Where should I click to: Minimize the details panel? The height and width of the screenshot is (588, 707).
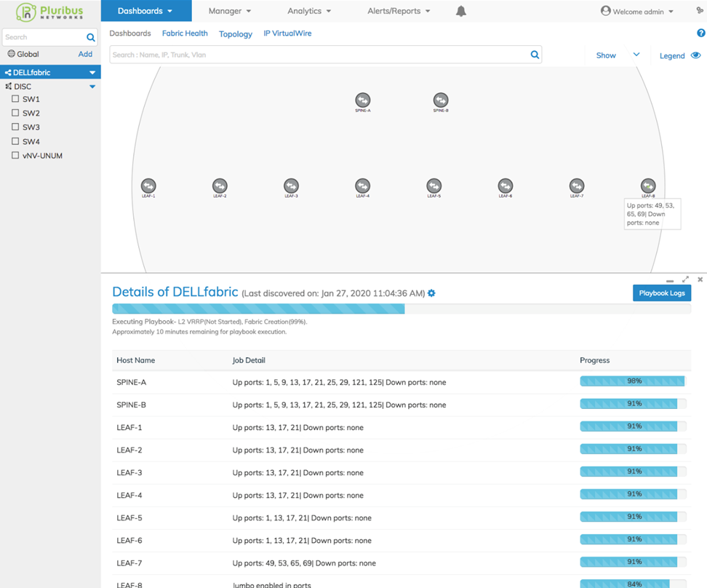click(670, 280)
